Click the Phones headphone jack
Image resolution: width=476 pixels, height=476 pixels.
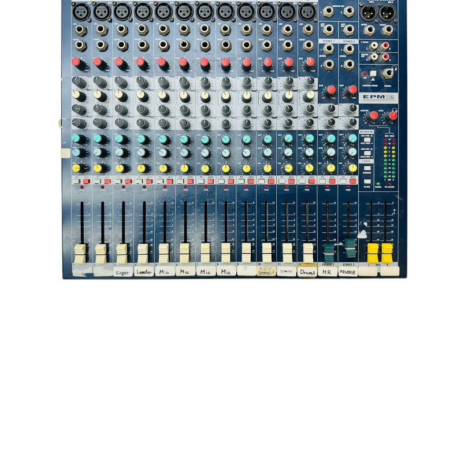click(387, 73)
